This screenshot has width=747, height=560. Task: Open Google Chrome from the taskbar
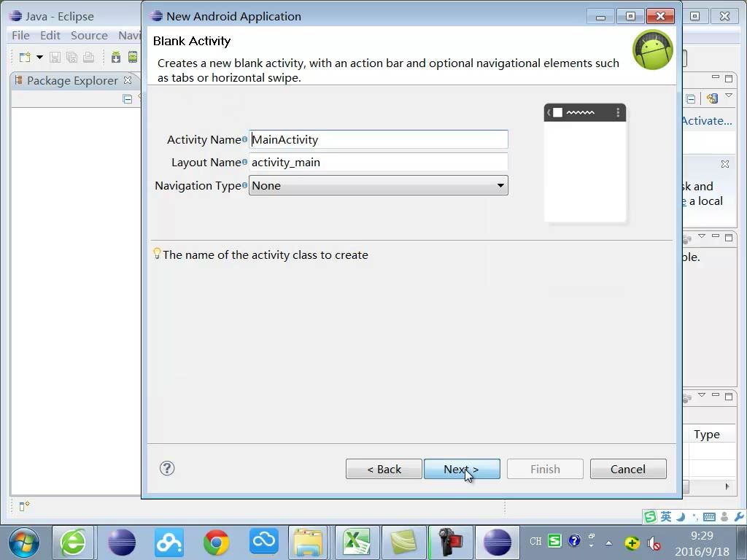216,542
